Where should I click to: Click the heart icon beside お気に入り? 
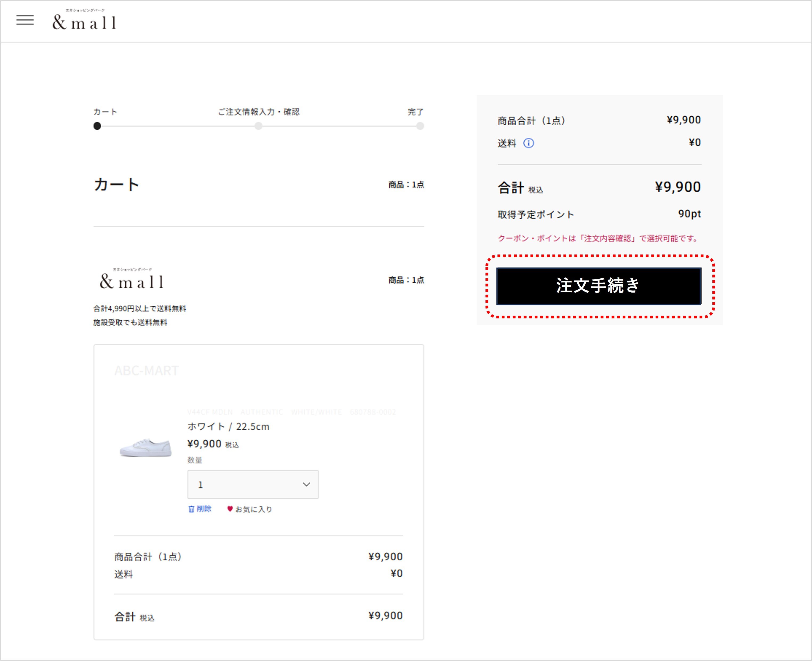point(230,509)
